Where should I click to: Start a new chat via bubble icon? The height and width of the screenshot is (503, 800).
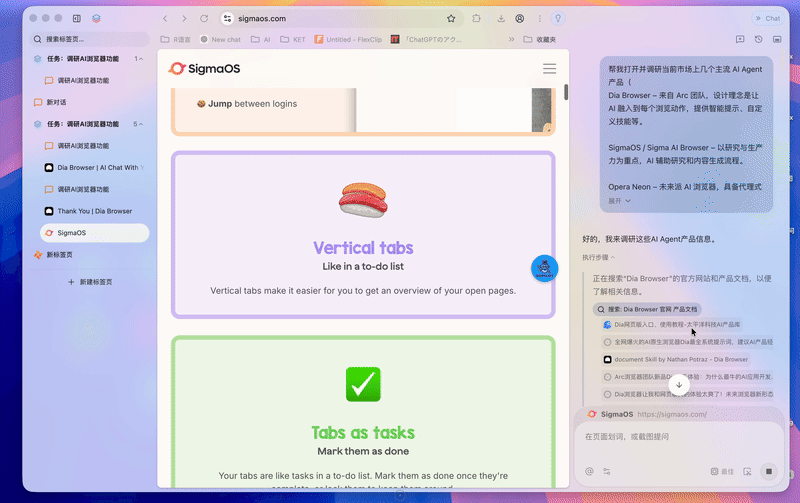coord(740,39)
